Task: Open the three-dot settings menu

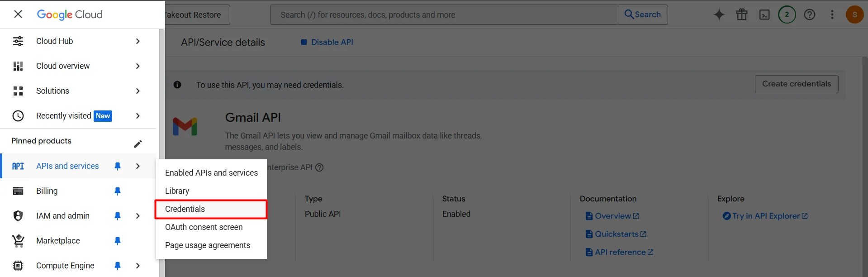Action: pyautogui.click(x=832, y=14)
